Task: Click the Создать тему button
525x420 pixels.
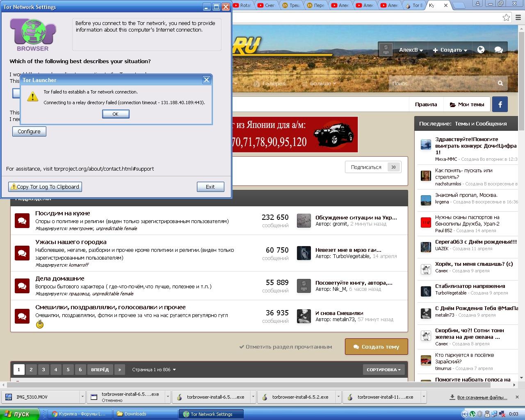Action: coord(376,347)
